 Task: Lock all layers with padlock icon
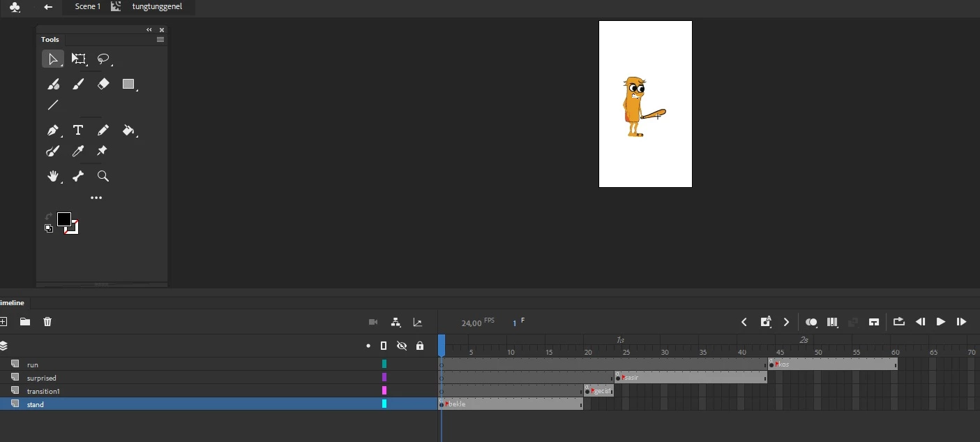(x=420, y=346)
